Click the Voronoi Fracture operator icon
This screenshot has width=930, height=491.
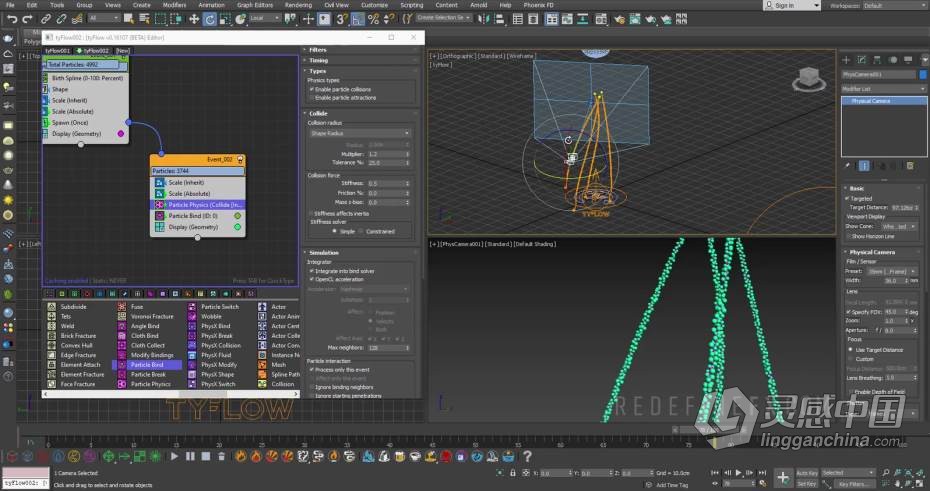pyautogui.click(x=122, y=316)
